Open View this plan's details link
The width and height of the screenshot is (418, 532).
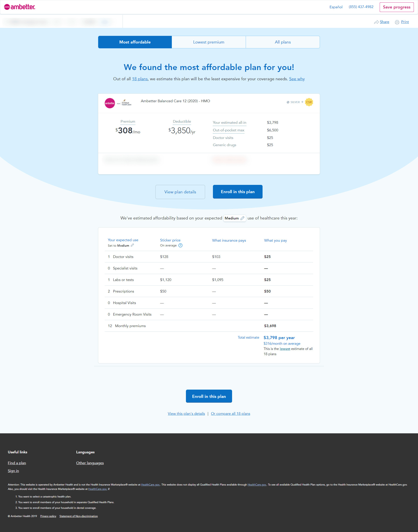pyautogui.click(x=186, y=414)
